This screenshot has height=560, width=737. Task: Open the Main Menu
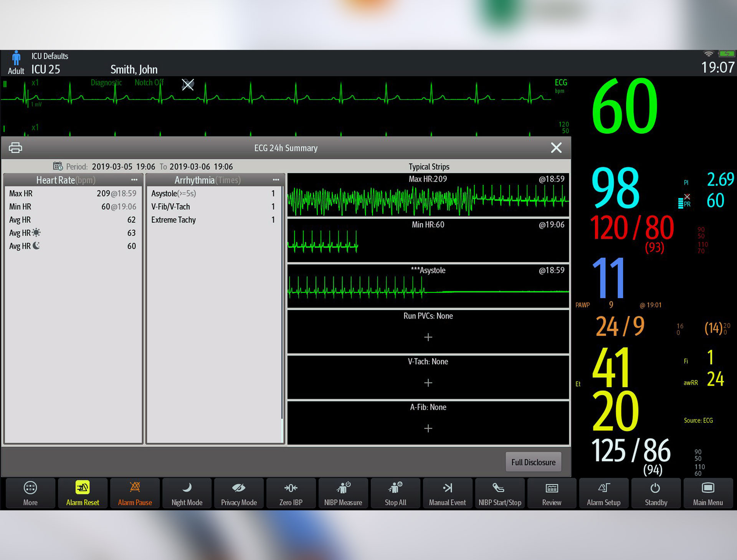click(x=707, y=493)
